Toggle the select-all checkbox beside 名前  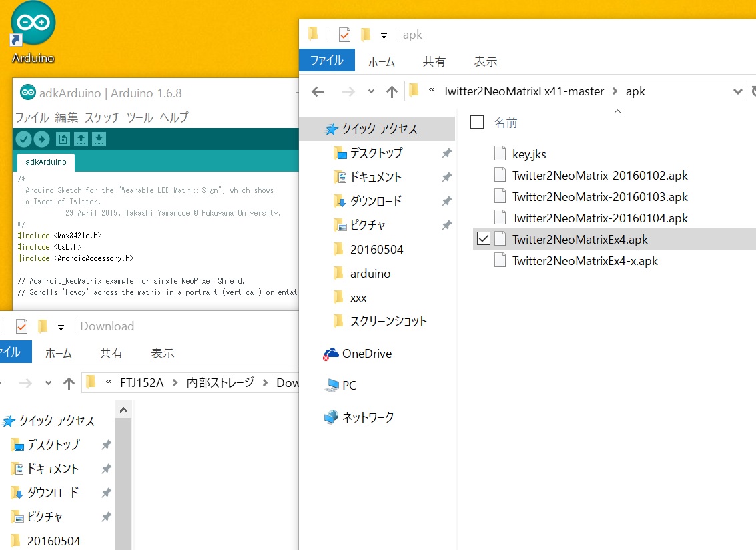(477, 122)
